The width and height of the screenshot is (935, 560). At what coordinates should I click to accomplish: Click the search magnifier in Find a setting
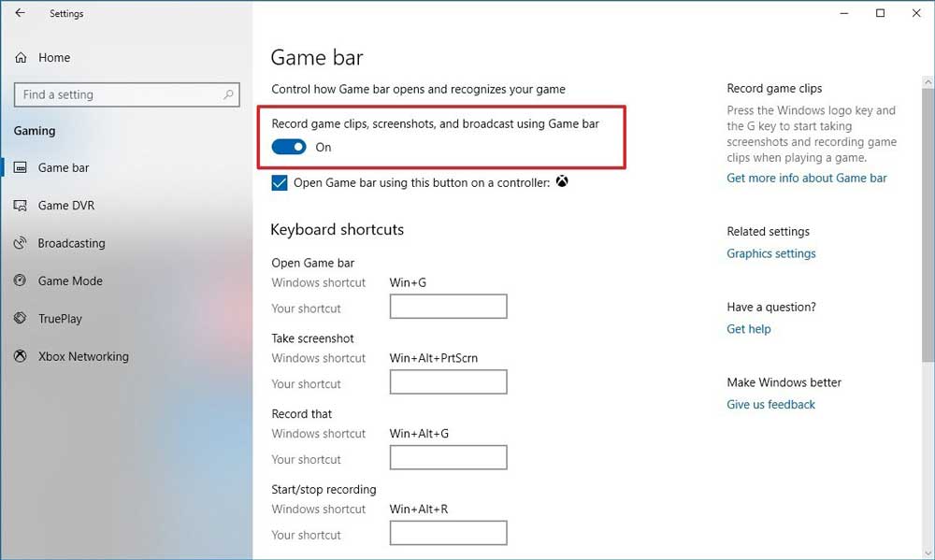tap(229, 94)
